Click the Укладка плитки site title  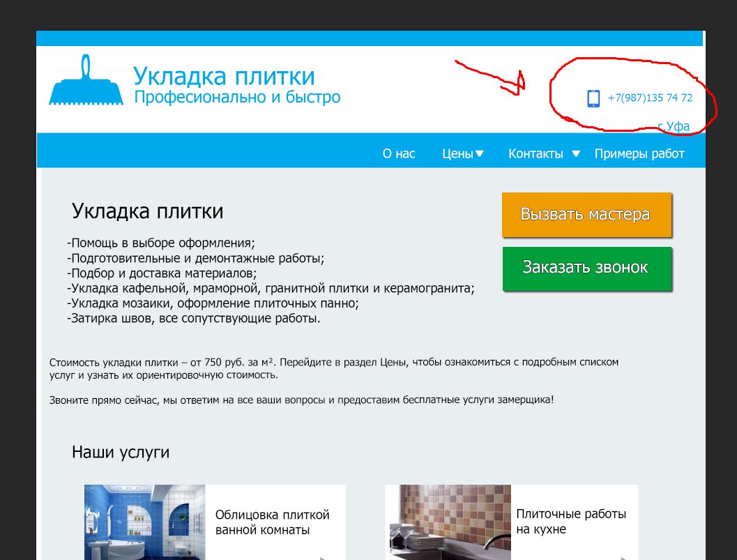pyautogui.click(x=224, y=76)
